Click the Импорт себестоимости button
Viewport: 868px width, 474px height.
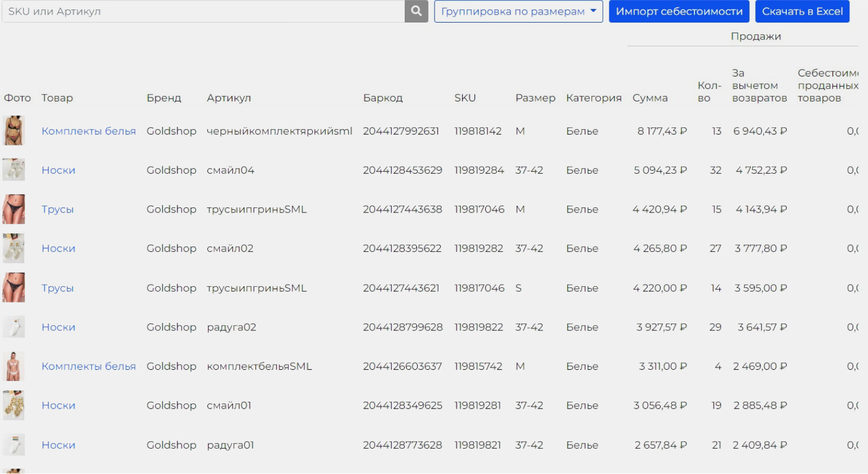click(679, 11)
